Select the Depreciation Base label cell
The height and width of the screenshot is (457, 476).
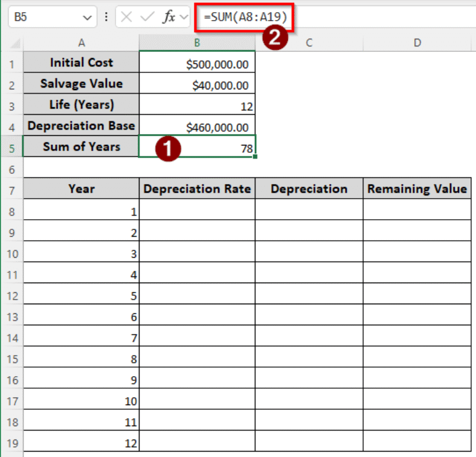tap(82, 126)
